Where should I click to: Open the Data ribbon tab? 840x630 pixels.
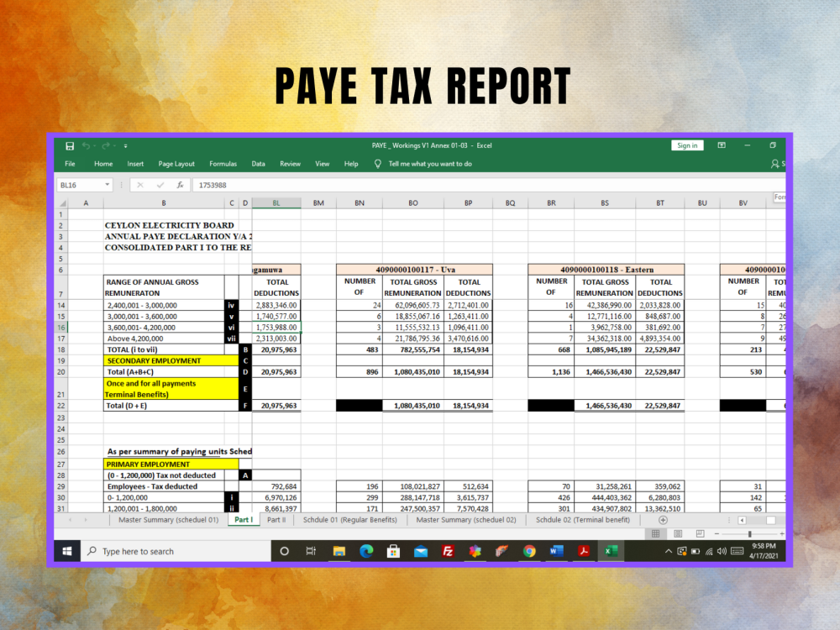pyautogui.click(x=258, y=164)
